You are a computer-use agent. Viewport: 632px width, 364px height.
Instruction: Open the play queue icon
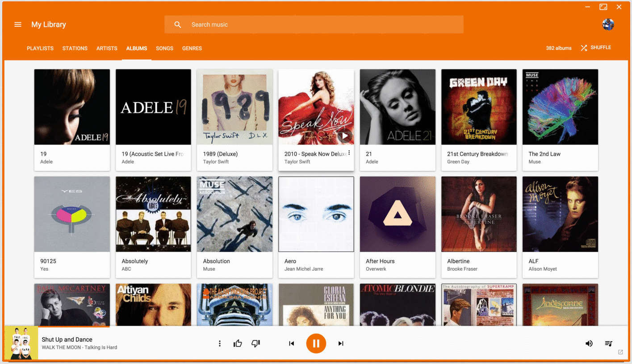click(608, 343)
